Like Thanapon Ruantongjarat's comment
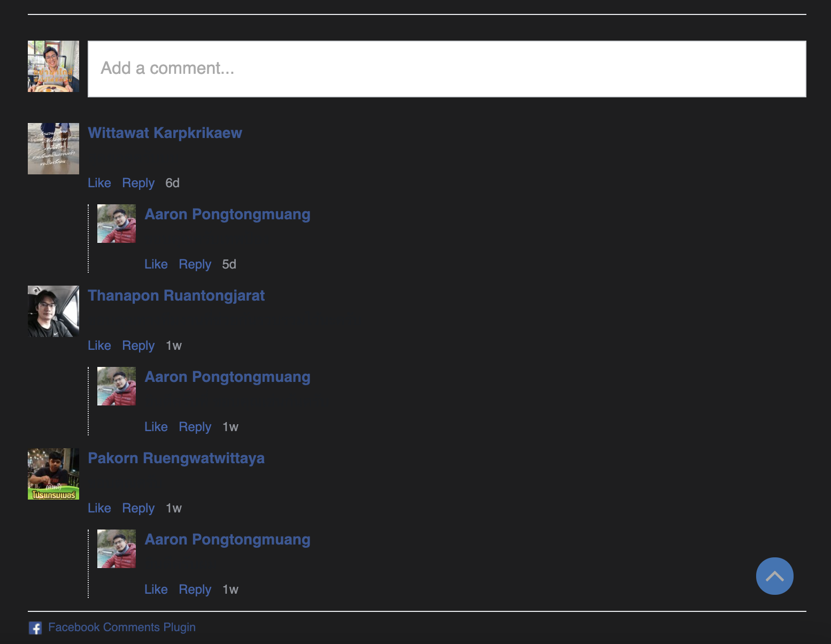The height and width of the screenshot is (644, 831). tap(99, 346)
